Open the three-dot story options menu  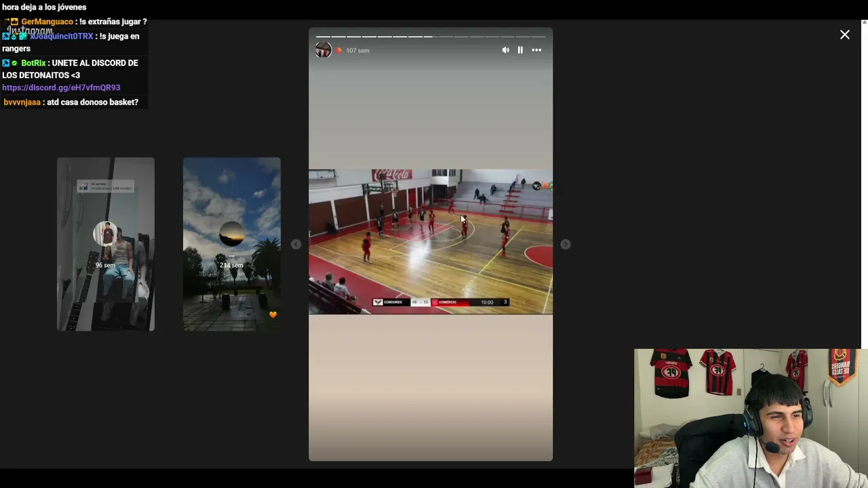536,50
